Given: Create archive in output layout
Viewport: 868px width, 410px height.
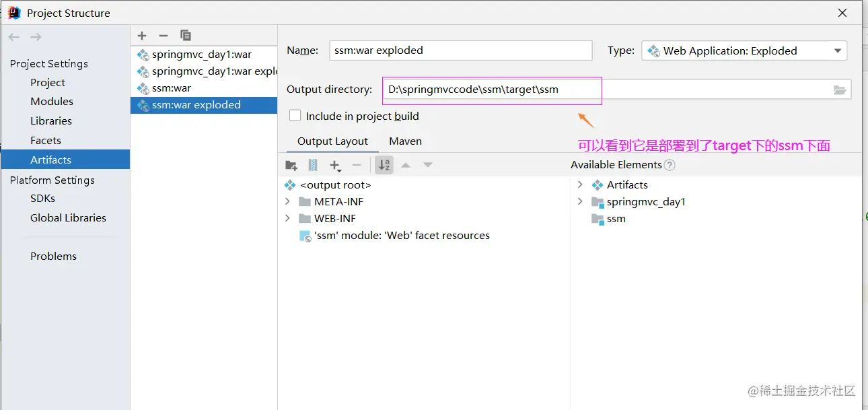Looking at the screenshot, I should (x=313, y=165).
